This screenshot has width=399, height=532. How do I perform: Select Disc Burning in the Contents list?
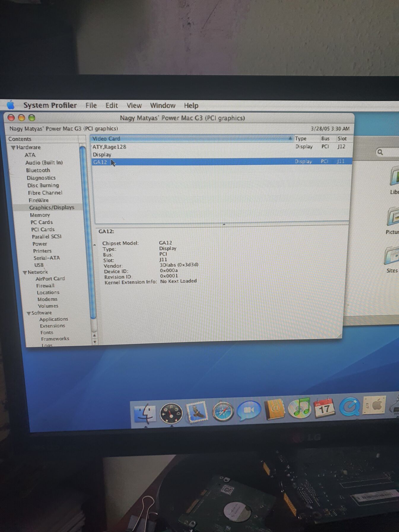click(43, 185)
